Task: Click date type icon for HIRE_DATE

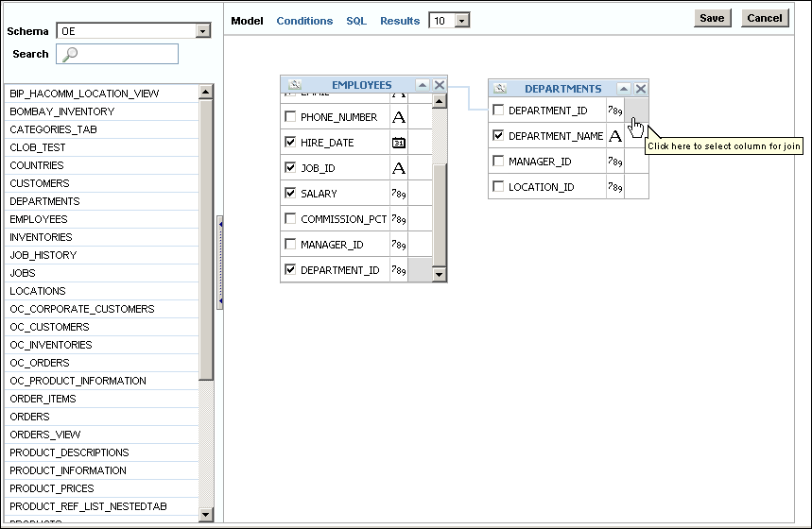Action: [399, 143]
